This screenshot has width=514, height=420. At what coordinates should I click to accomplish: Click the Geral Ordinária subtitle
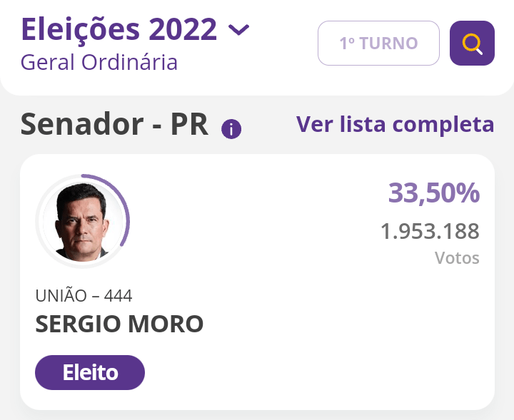99,62
